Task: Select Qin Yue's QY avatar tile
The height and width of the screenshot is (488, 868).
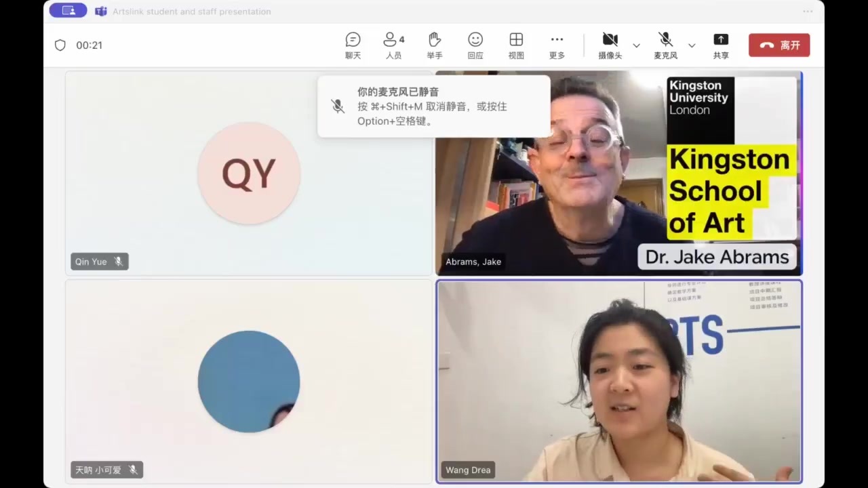Action: (x=249, y=174)
